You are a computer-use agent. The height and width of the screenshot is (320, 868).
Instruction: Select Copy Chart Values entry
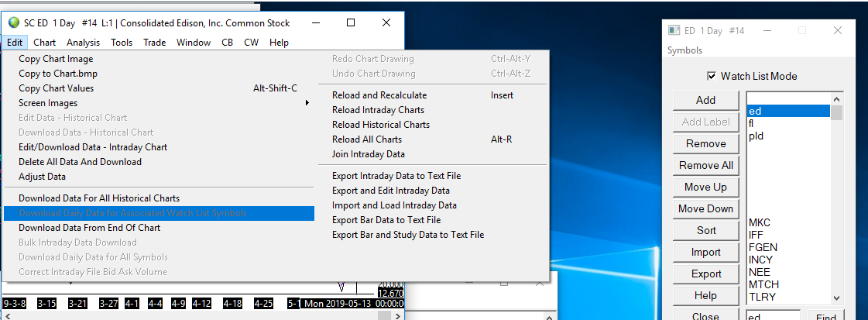pos(159,88)
